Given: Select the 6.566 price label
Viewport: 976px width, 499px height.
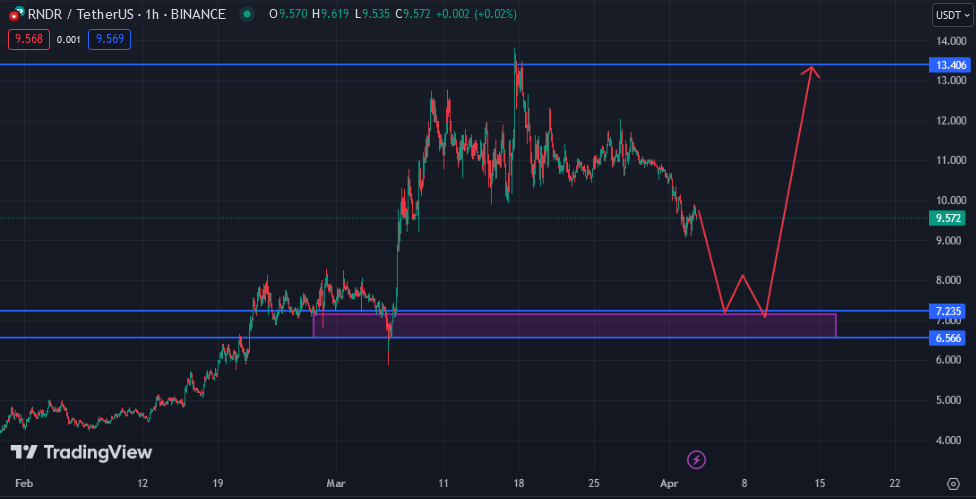Looking at the screenshot, I should coord(949,337).
